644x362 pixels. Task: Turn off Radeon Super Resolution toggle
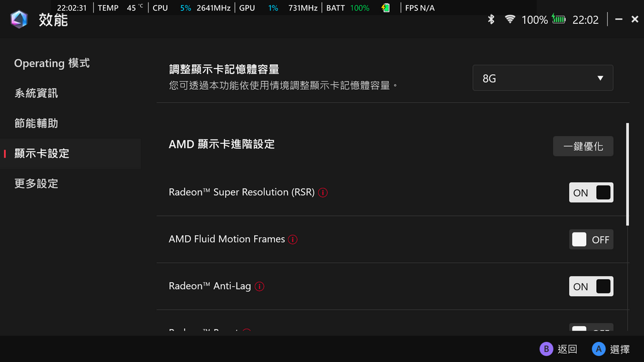(x=591, y=192)
